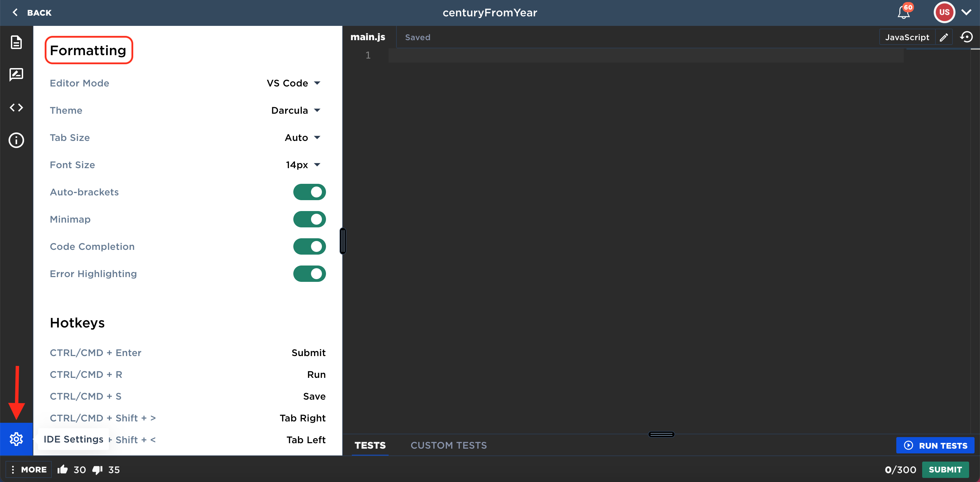The width and height of the screenshot is (980, 482).
Task: Click the pencil edit language icon
Action: click(944, 37)
